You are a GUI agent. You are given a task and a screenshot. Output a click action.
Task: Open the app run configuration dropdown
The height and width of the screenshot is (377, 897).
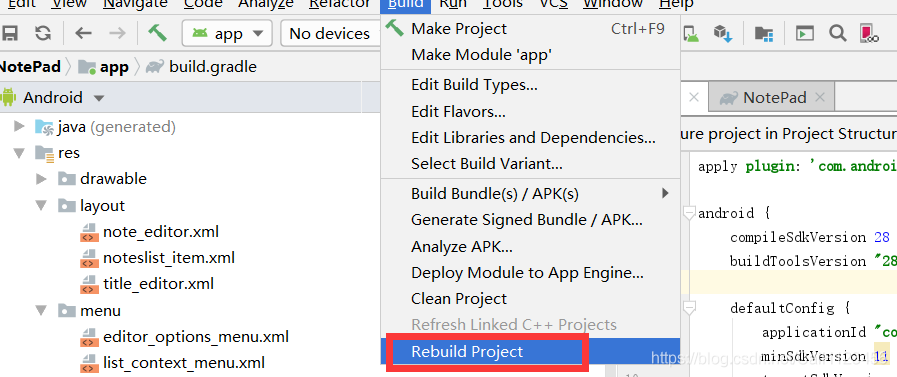pyautogui.click(x=227, y=34)
